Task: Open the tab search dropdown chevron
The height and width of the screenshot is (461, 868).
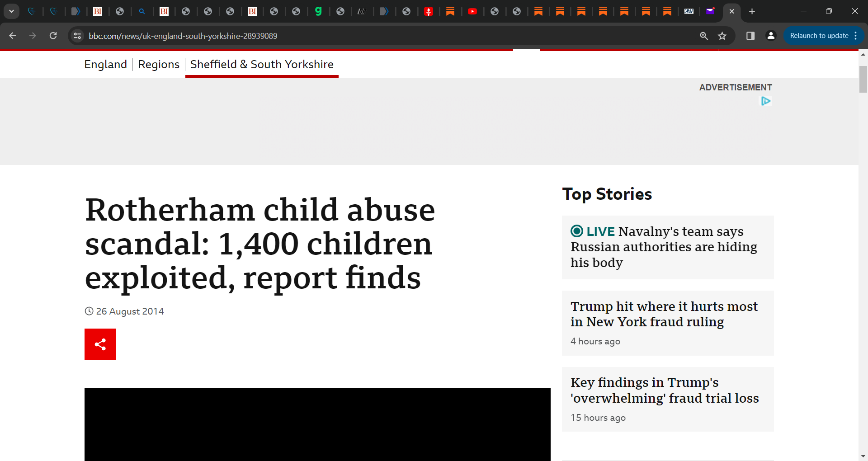Action: click(x=11, y=11)
